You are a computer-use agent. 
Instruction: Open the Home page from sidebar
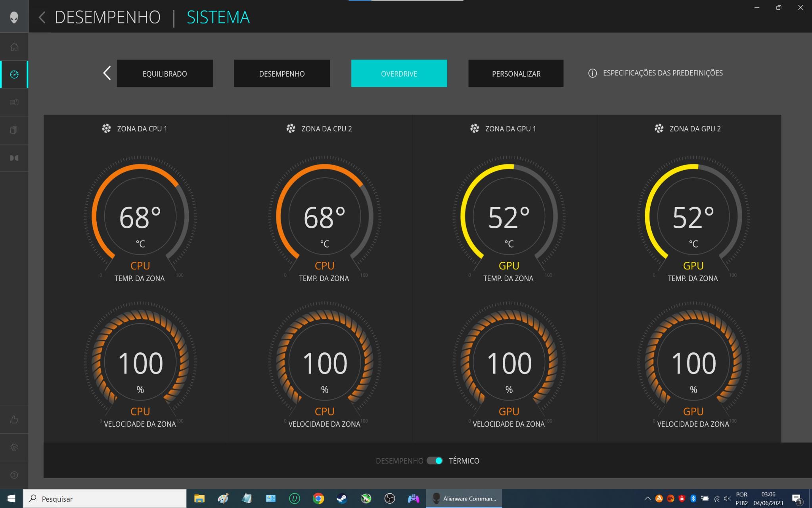tap(14, 47)
